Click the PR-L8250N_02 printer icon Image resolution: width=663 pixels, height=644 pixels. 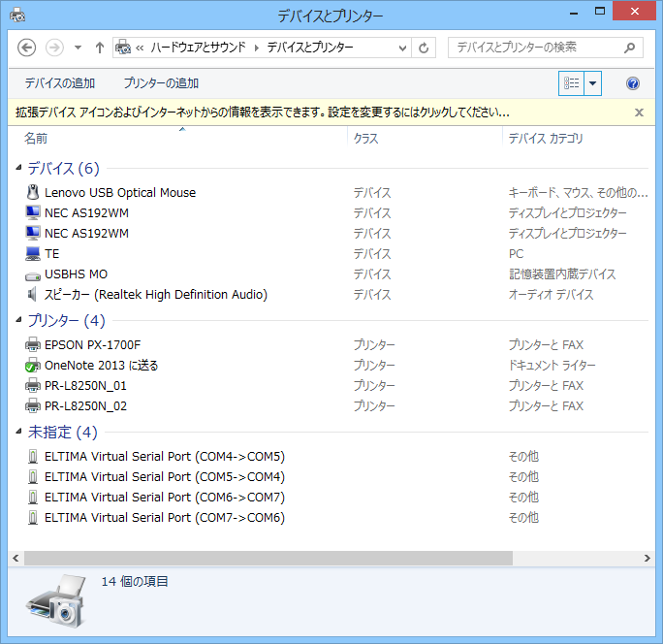point(33,405)
